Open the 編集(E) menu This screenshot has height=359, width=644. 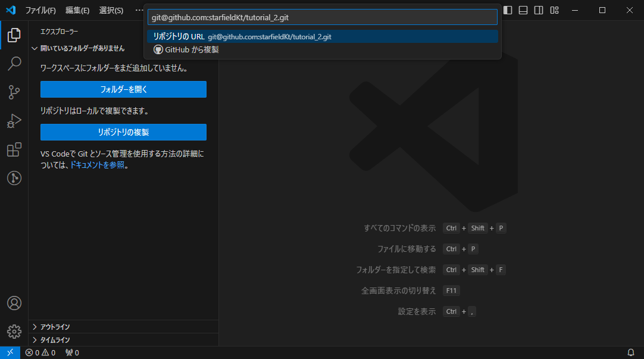77,10
